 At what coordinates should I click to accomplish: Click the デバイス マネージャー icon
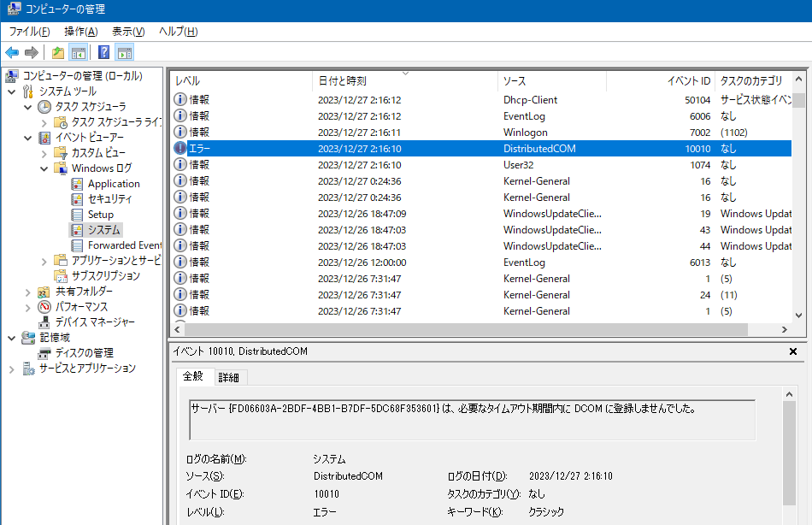(x=44, y=322)
